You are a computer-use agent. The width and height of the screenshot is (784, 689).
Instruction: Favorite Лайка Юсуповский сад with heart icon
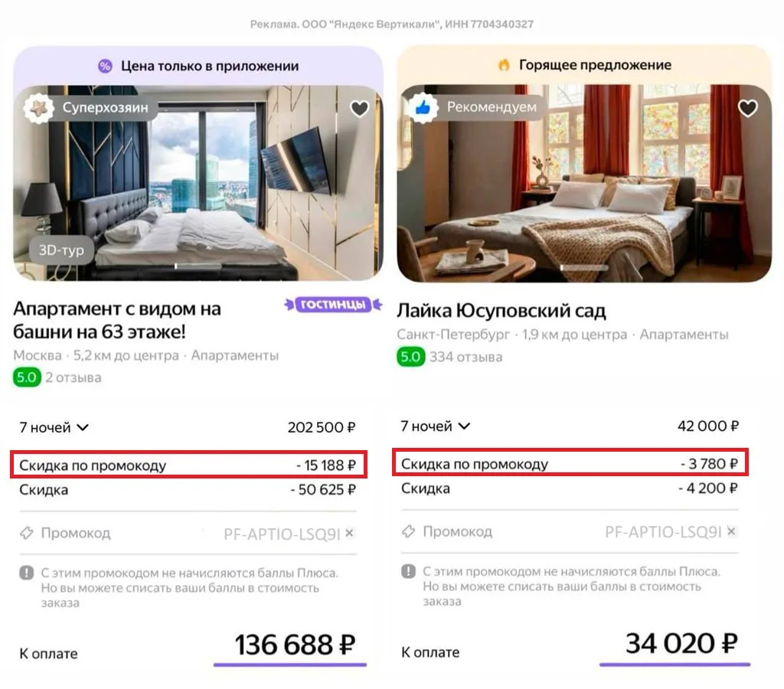[x=747, y=107]
